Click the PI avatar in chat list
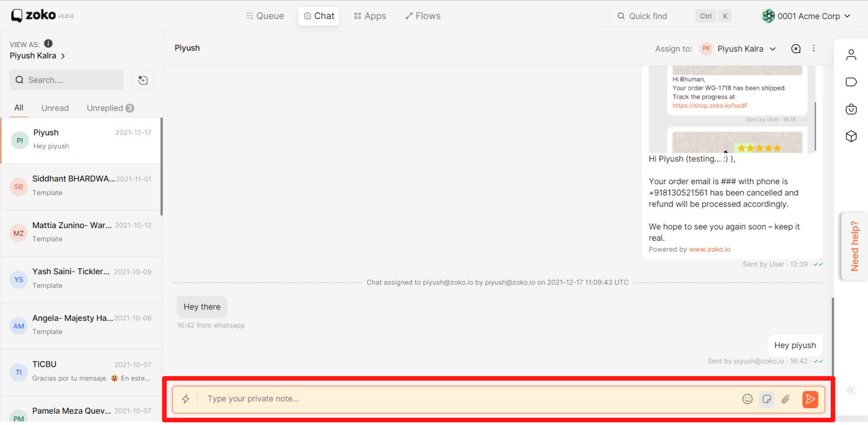The height and width of the screenshot is (425, 868). (x=20, y=141)
